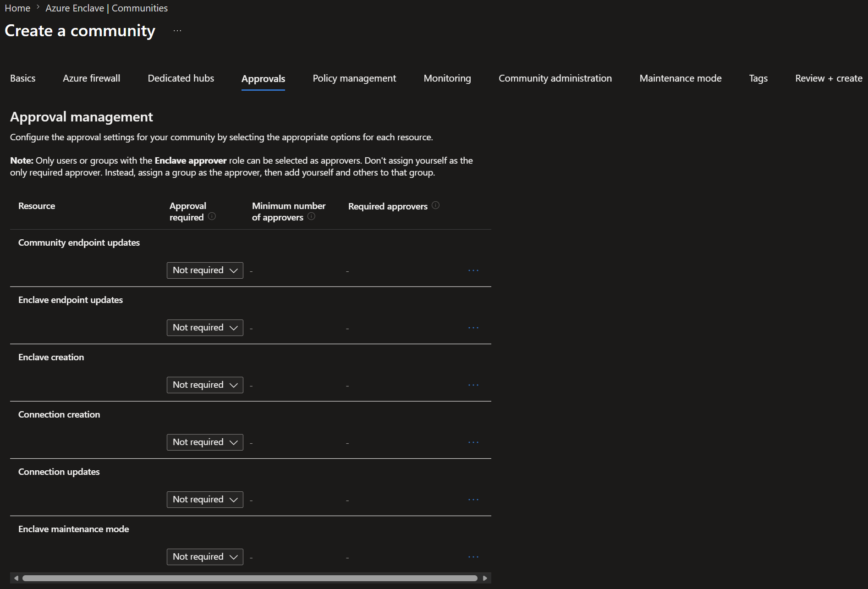Image resolution: width=868 pixels, height=589 pixels.
Task: Click the Required approvers column header
Action: (388, 206)
